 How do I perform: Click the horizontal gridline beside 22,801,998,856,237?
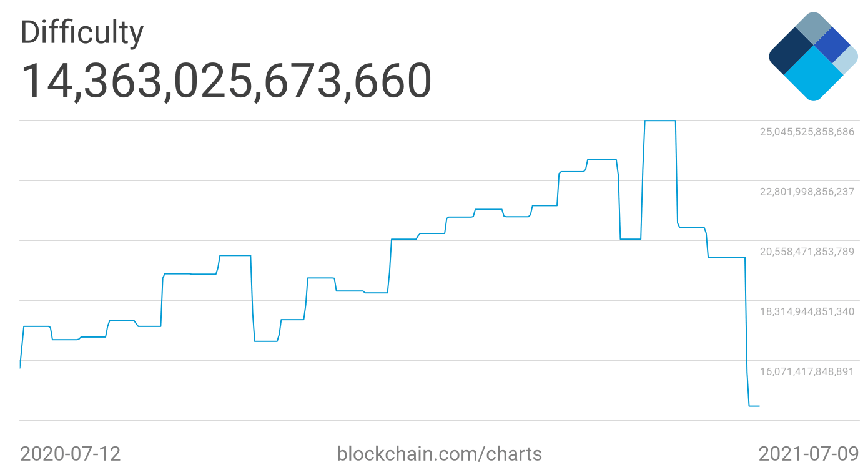pos(375,181)
